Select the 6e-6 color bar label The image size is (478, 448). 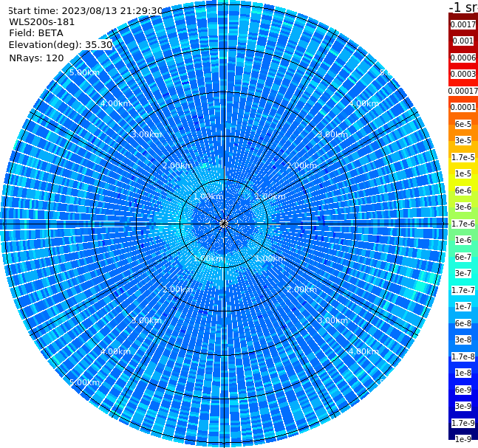coord(463,190)
